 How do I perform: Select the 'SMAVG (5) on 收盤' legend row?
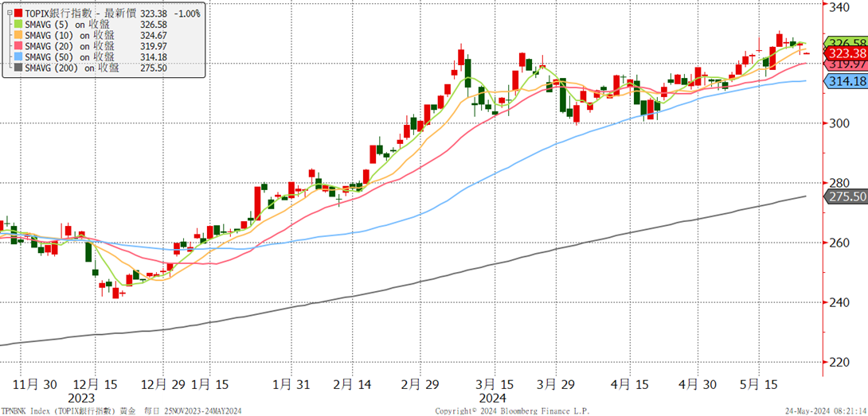(68, 25)
